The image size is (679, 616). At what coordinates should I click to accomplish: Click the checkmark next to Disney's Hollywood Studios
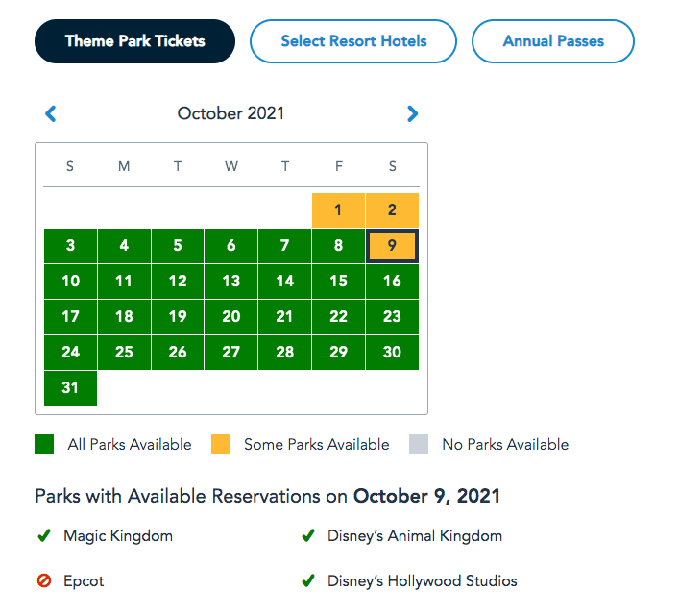308,580
